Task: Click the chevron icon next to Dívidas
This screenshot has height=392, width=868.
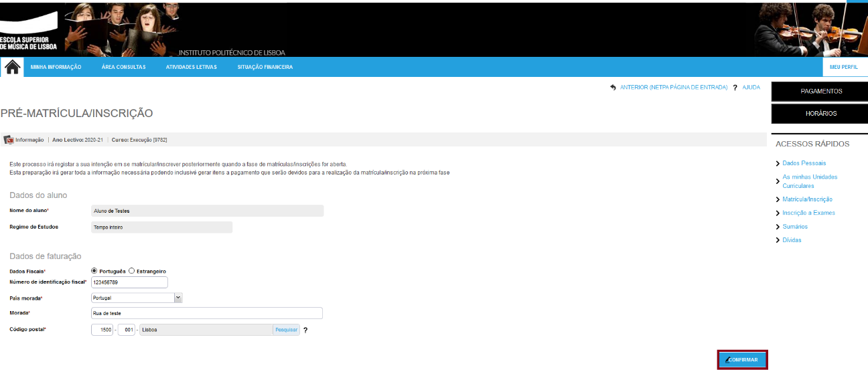Action: 778,240
